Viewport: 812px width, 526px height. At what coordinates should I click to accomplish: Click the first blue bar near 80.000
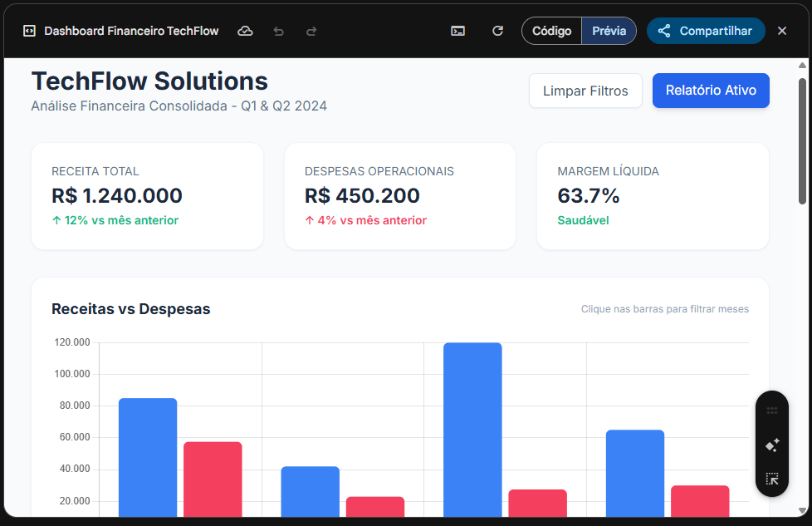(148, 458)
